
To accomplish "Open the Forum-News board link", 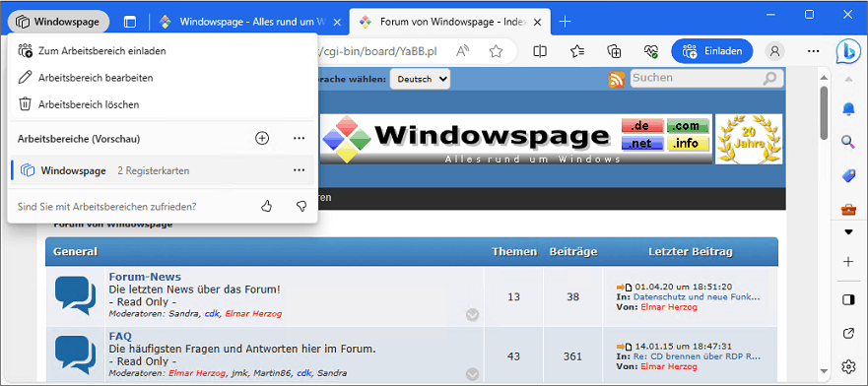I will [145, 277].
